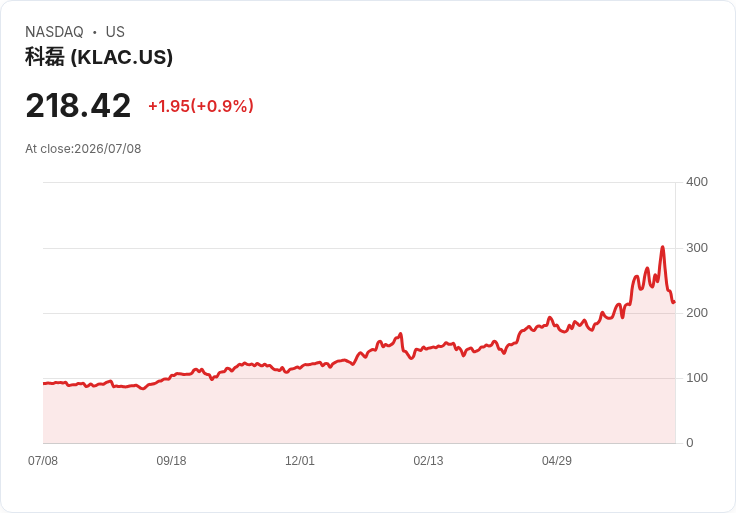The width and height of the screenshot is (736, 513).
Task: Click the At close:2026/07/08 date text
Action: (x=83, y=149)
